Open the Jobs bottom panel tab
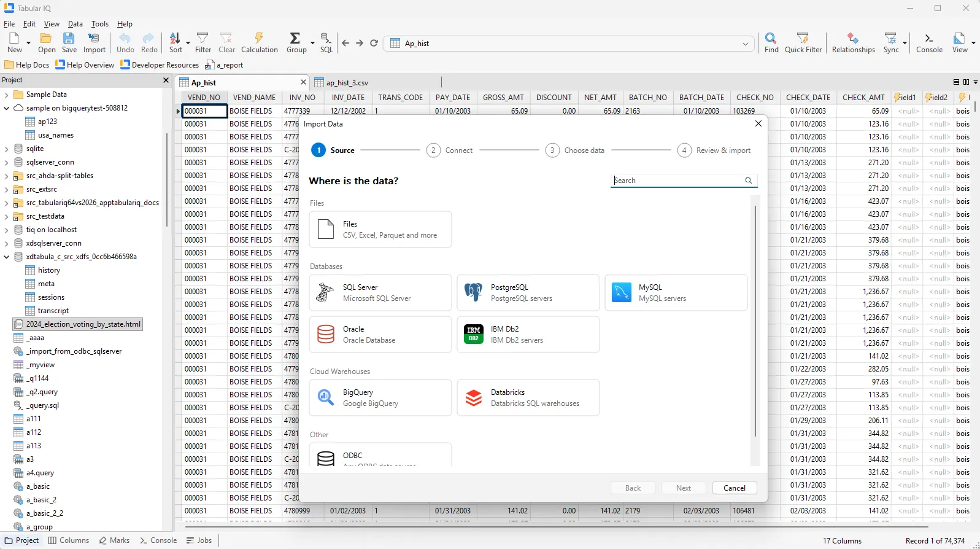Screen dimensions: 980x549 pyautogui.click(x=199, y=540)
